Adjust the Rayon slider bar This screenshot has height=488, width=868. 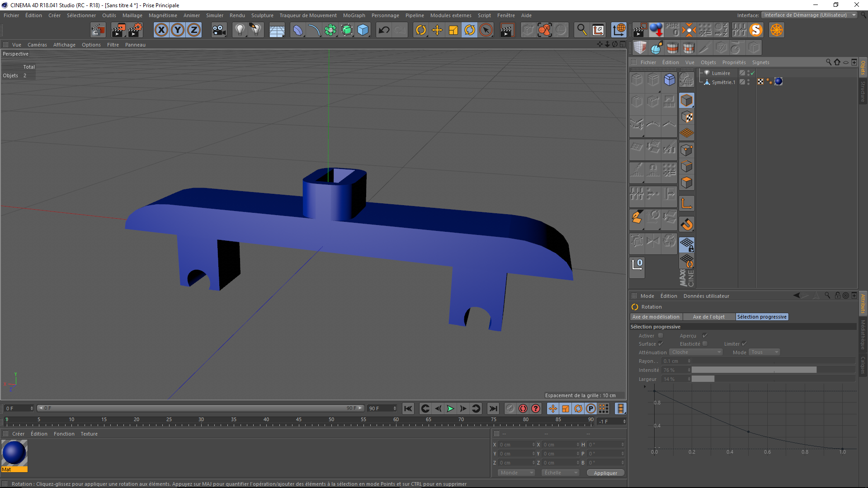pos(774,361)
